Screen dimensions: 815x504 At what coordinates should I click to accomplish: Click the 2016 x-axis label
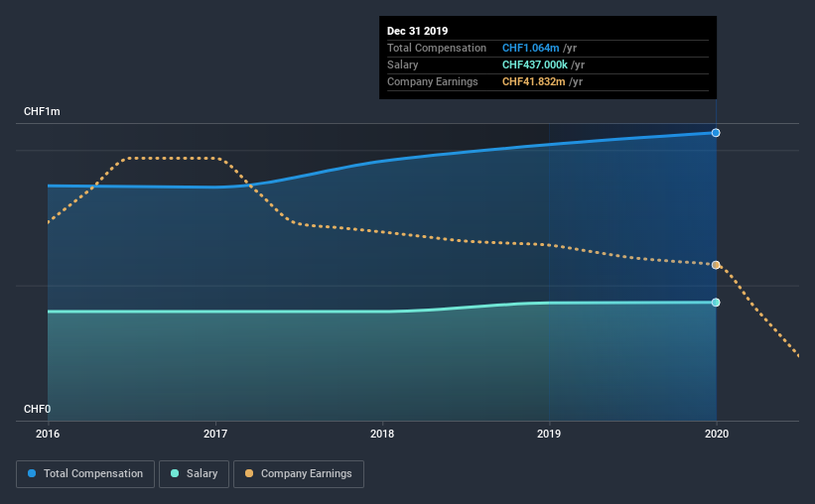click(48, 434)
